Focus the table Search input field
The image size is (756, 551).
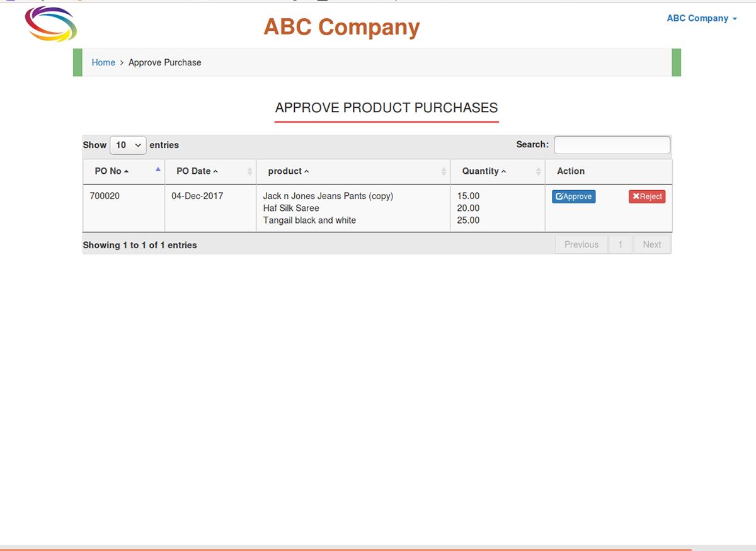coord(612,145)
